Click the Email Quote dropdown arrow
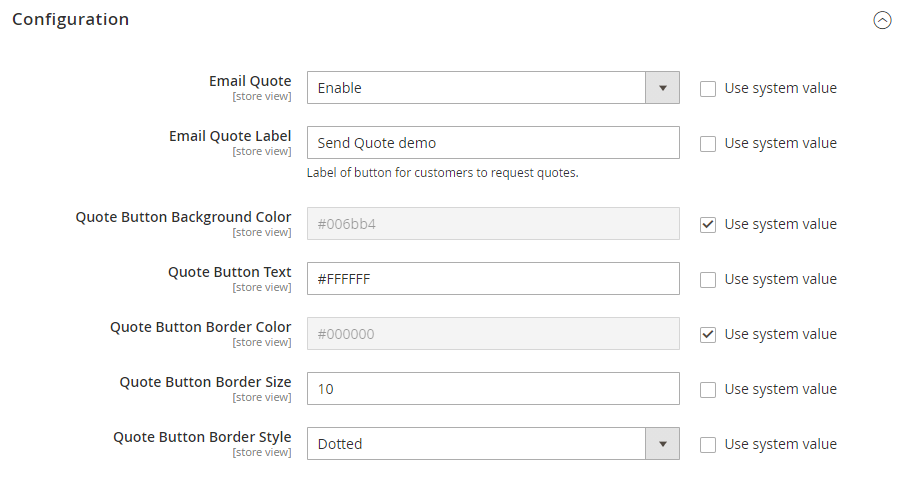Viewport: 900px width, 504px height. (662, 88)
